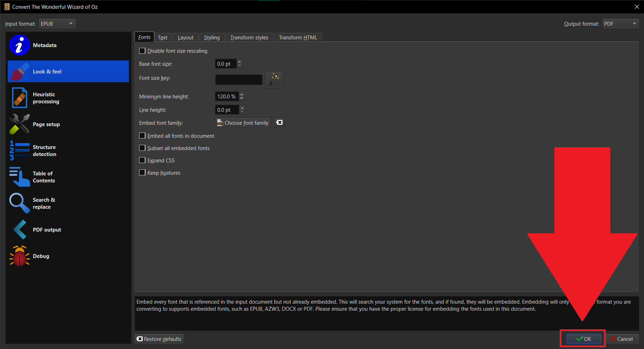Viewport: 644px width, 349px height.
Task: Switch to the Styling tab
Action: 212,38
